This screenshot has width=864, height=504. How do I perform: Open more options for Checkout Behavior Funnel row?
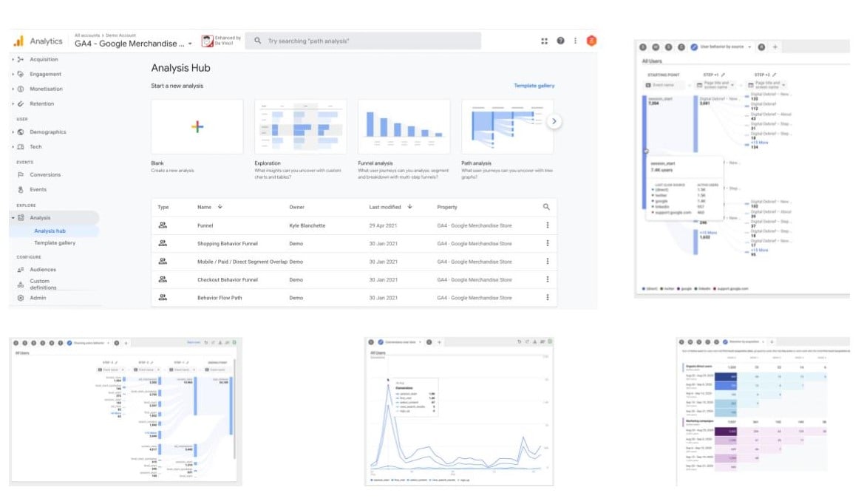(547, 280)
